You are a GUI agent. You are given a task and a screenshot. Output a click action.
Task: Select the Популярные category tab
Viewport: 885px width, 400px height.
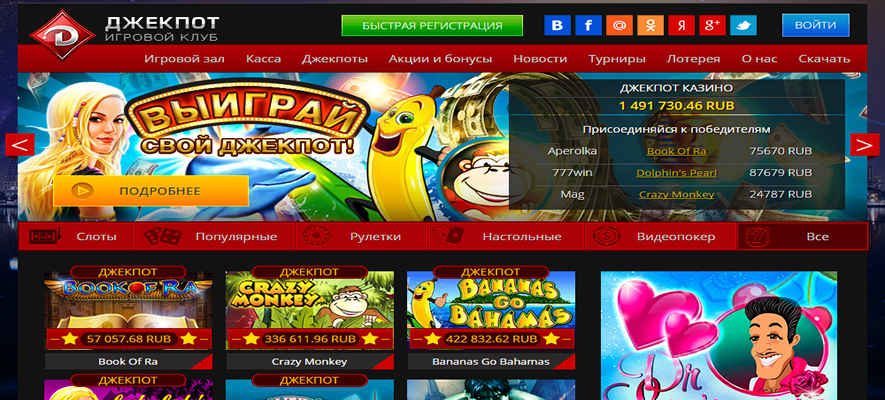click(x=216, y=236)
